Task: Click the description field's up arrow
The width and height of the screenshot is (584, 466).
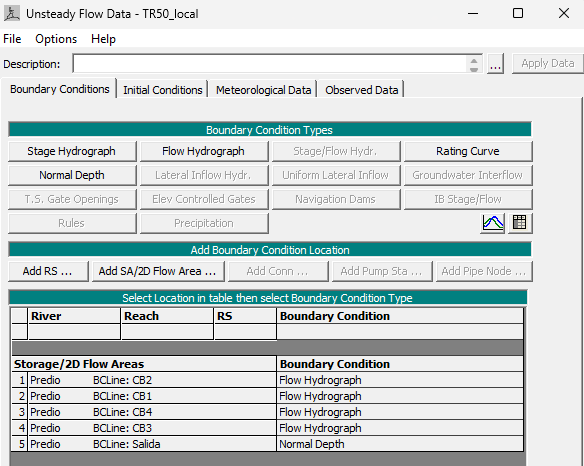Action: tap(474, 60)
